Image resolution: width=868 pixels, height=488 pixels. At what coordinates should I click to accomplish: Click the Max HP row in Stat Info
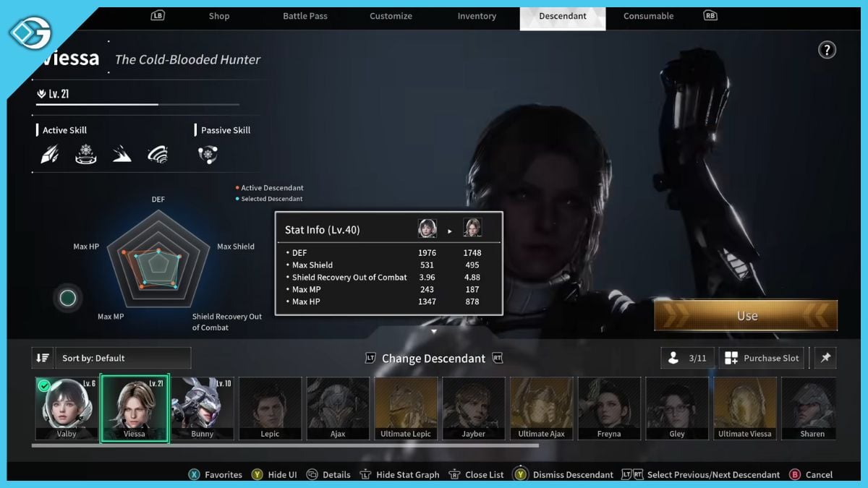pos(388,301)
